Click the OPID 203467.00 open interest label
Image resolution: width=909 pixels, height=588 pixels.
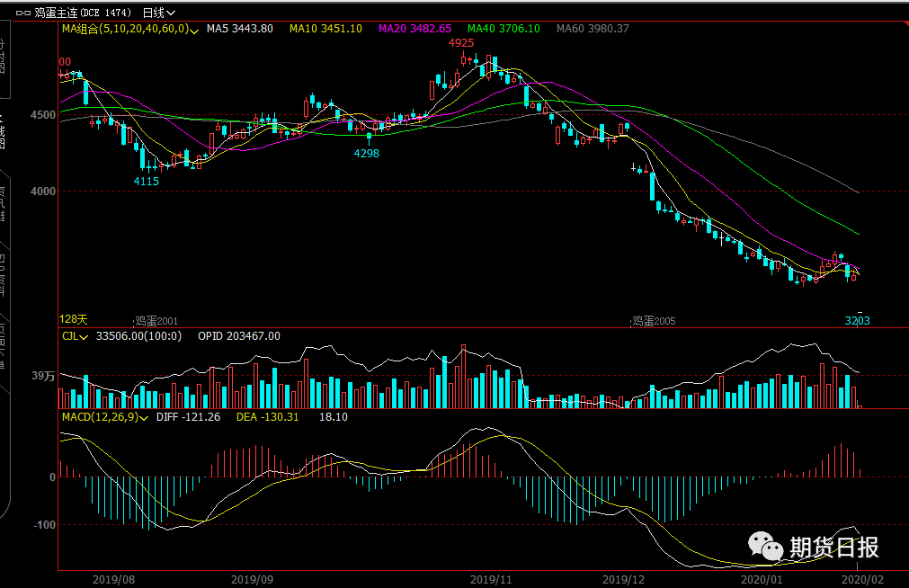point(238,336)
